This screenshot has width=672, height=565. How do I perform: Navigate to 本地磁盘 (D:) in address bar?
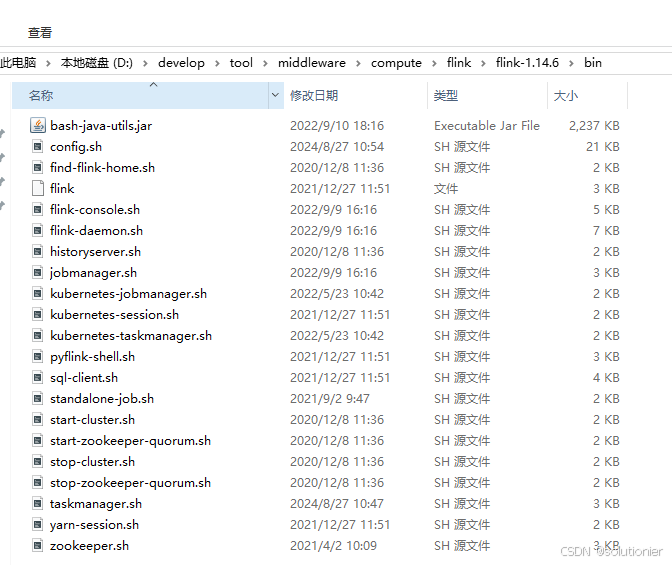pos(96,63)
